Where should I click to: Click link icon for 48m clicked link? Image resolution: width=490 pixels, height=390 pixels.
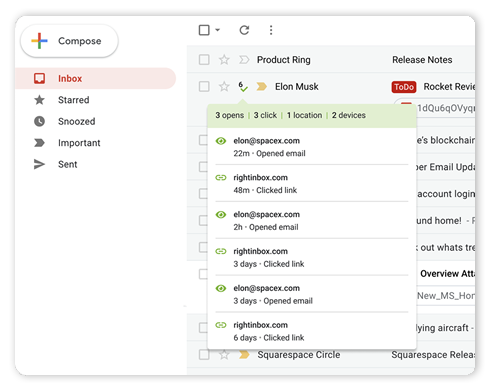(221, 178)
